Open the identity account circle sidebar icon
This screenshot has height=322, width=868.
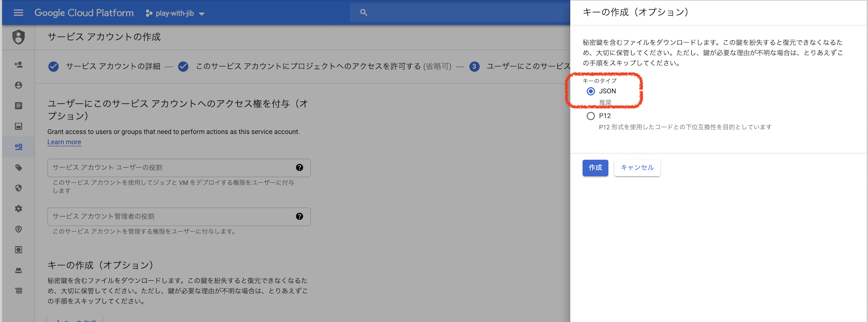tap(18, 85)
